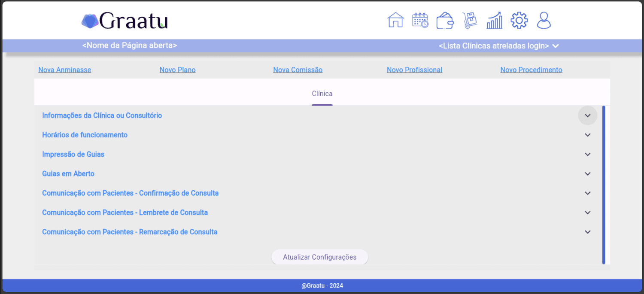Click the Horários de funcionamento title

coord(85,135)
